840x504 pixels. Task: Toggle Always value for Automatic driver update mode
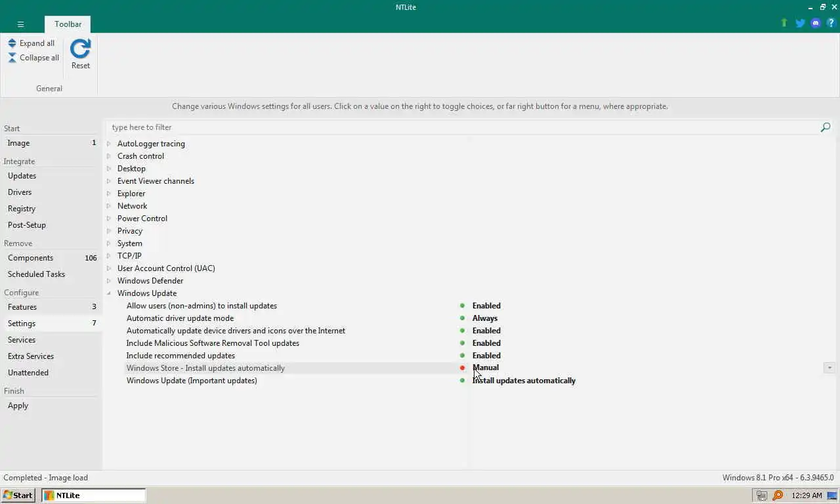(485, 318)
